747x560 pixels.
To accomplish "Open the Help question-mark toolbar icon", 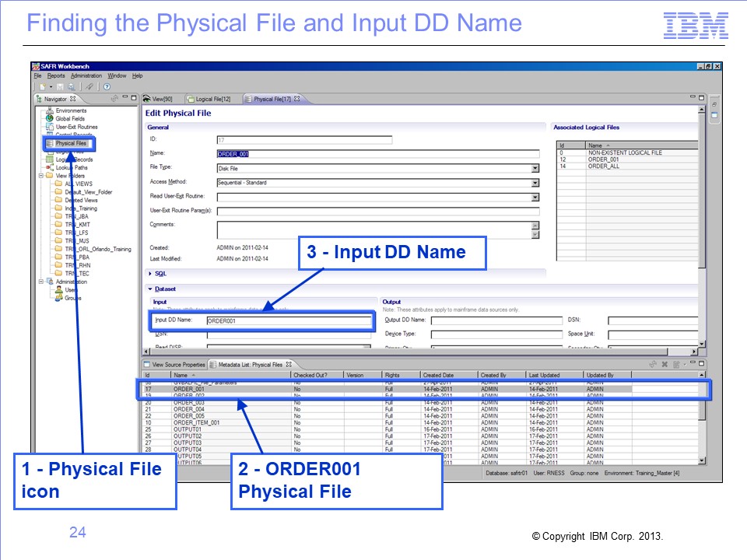I will (x=107, y=86).
